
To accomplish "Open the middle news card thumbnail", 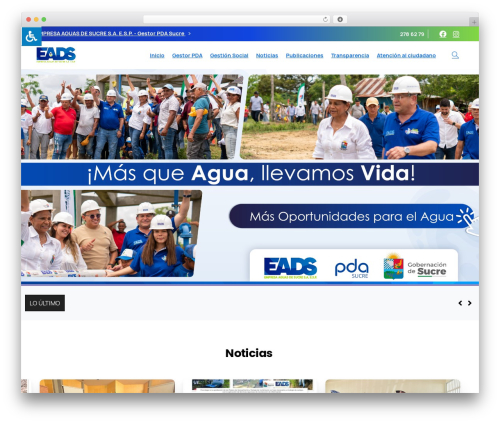I will 252,386.
